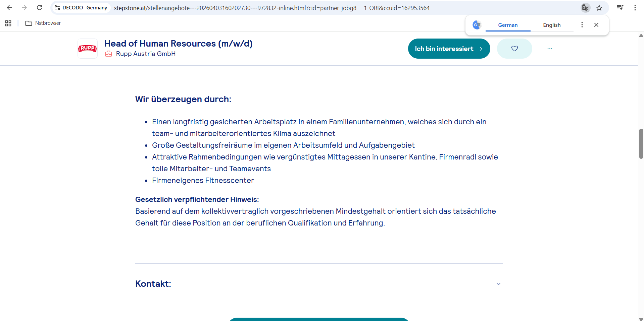The image size is (644, 321).
Task: Reload the current page
Action: pyautogui.click(x=39, y=8)
